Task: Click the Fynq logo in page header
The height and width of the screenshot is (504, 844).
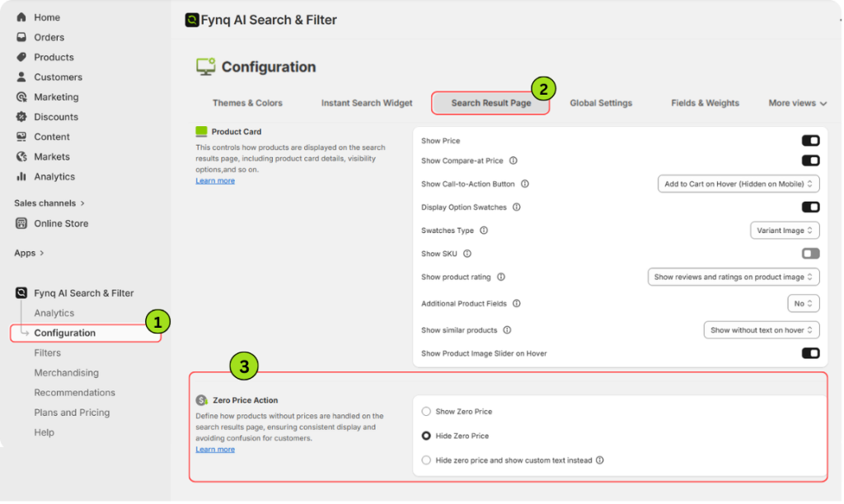Action: [x=192, y=20]
